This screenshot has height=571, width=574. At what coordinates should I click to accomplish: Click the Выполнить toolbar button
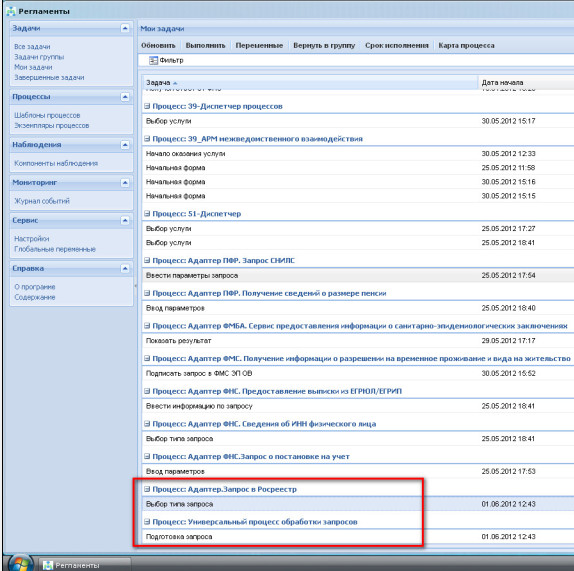[205, 45]
